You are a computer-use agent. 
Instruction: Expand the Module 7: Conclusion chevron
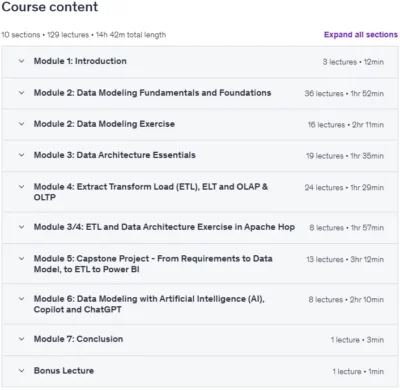pos(21,339)
